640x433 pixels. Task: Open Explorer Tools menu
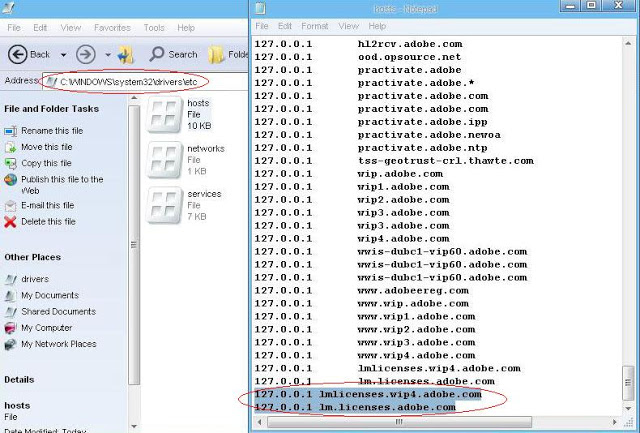click(x=154, y=28)
